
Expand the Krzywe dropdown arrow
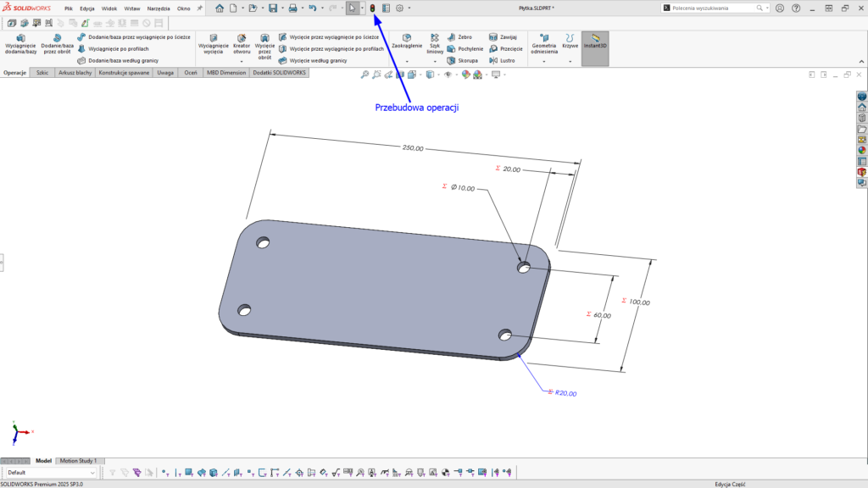(570, 61)
